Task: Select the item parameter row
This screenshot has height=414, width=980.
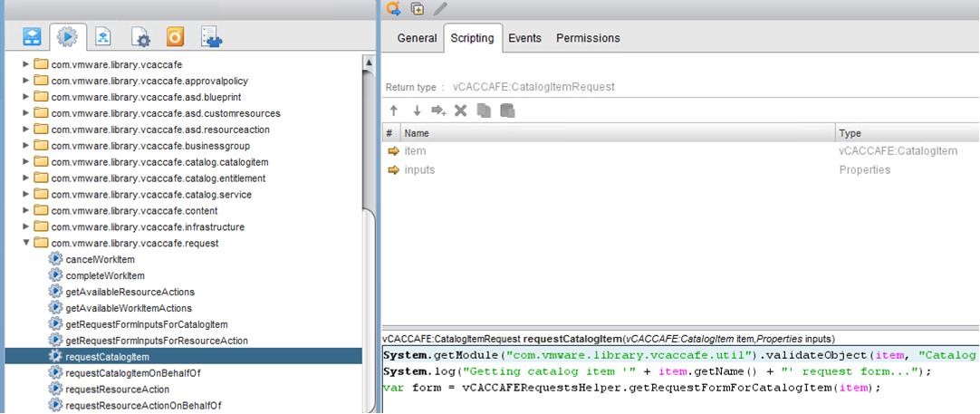Action: 680,150
